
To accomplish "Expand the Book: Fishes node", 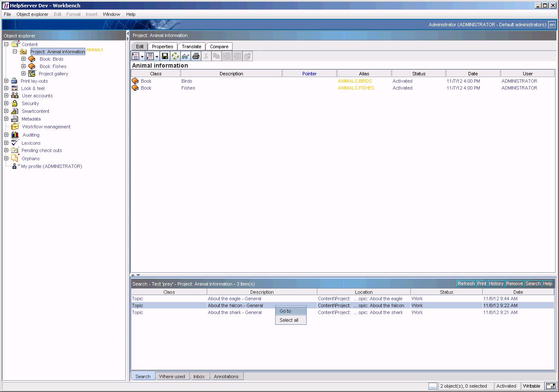I will (23, 66).
